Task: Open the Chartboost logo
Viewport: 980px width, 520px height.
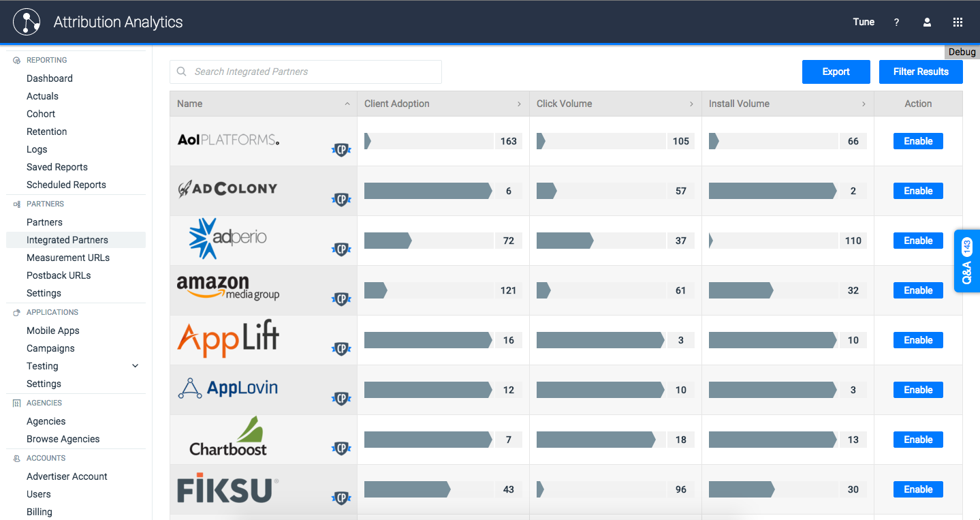Action: (x=228, y=436)
